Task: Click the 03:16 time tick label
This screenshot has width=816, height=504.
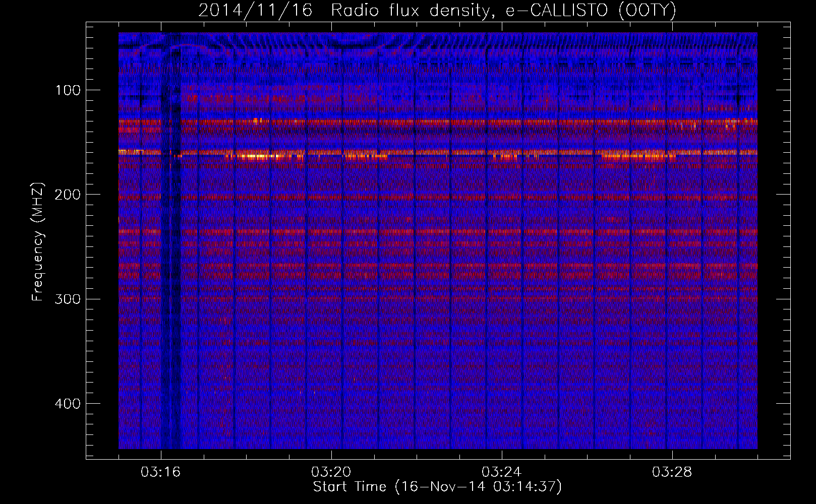Action: pyautogui.click(x=161, y=472)
